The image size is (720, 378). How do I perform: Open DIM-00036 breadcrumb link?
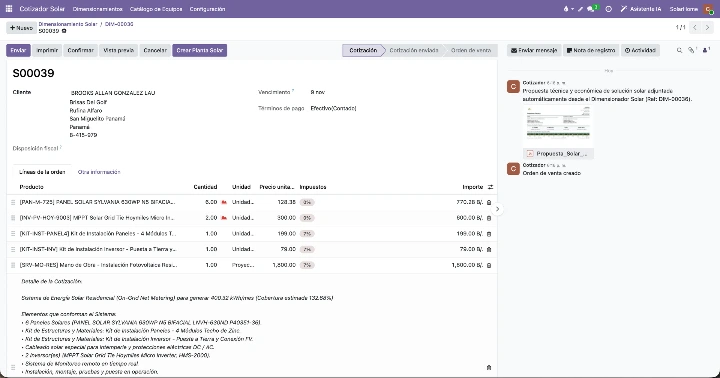click(119, 24)
